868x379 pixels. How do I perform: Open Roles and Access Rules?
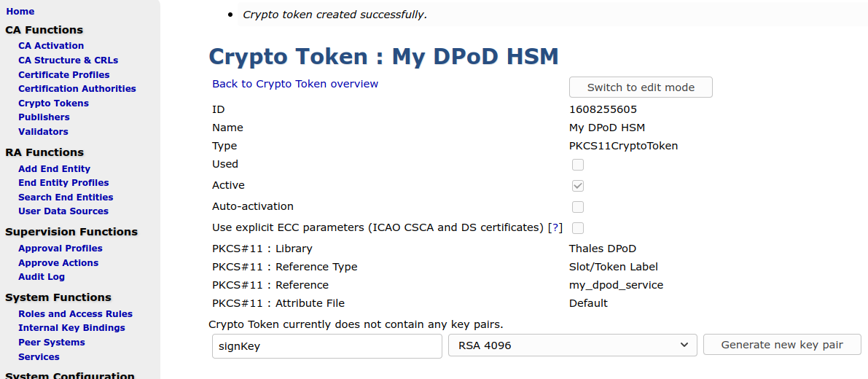point(75,314)
